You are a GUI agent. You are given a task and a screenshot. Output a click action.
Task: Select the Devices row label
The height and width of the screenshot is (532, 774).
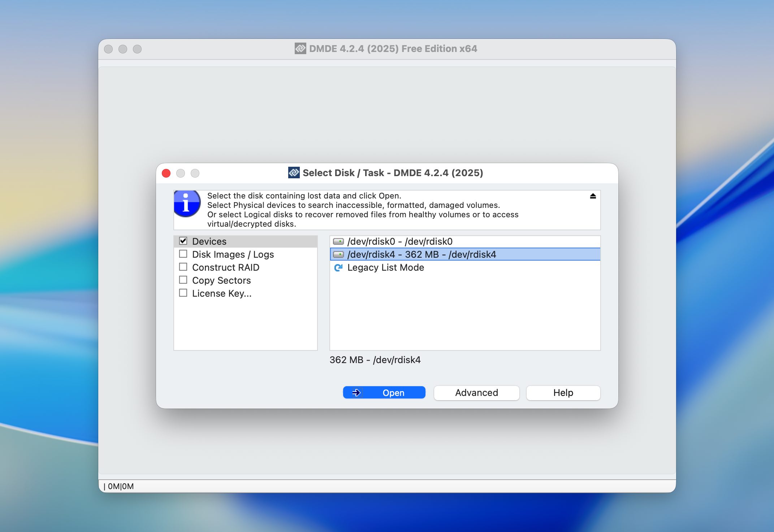coord(209,241)
